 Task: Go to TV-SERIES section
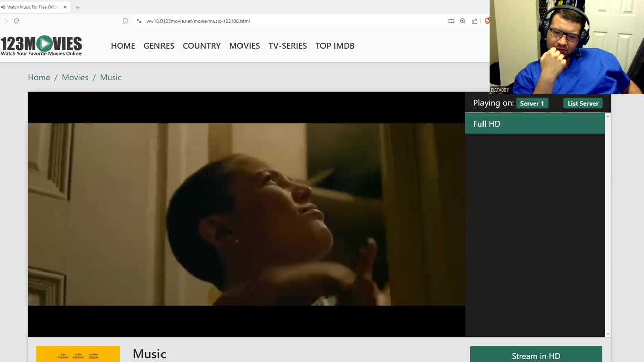[x=288, y=46]
